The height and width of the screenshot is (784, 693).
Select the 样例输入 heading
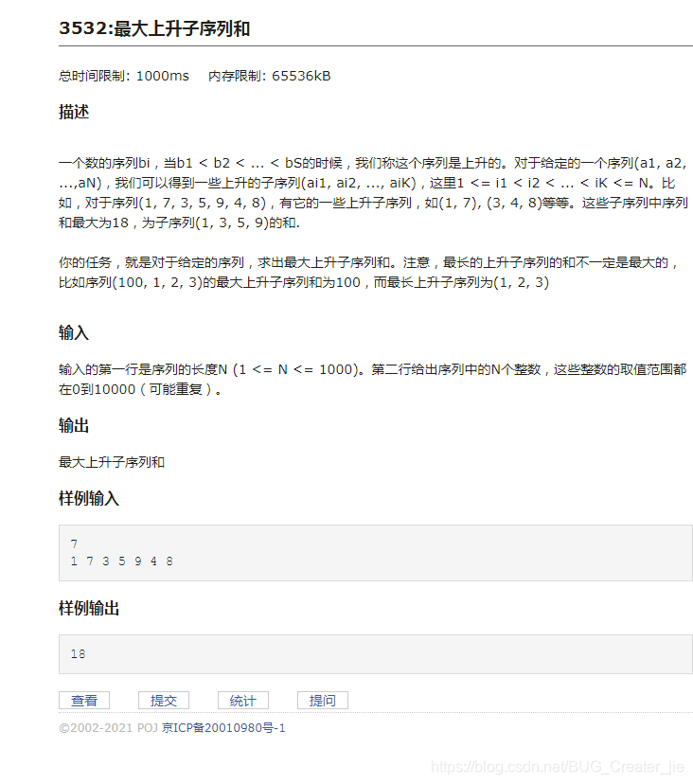(89, 498)
